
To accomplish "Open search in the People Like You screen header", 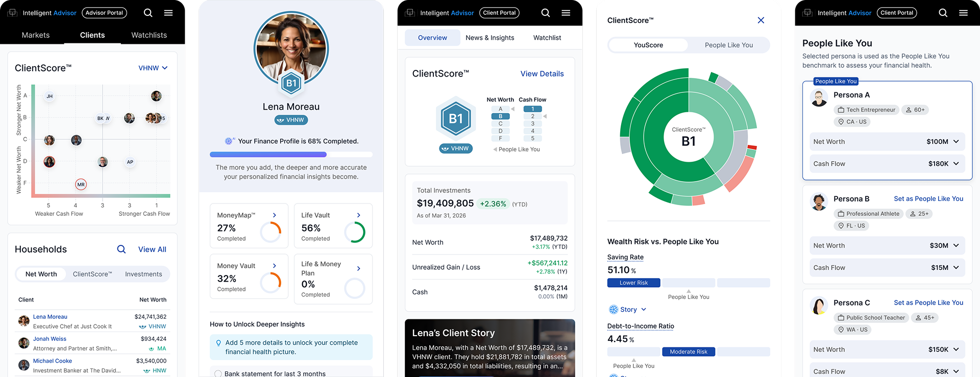I will click(943, 13).
